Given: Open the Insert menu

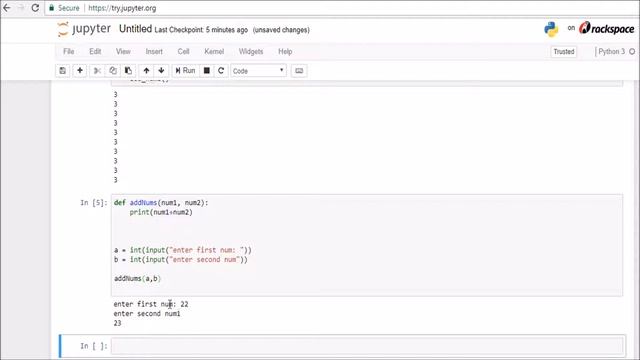Looking at the screenshot, I should coord(154,51).
